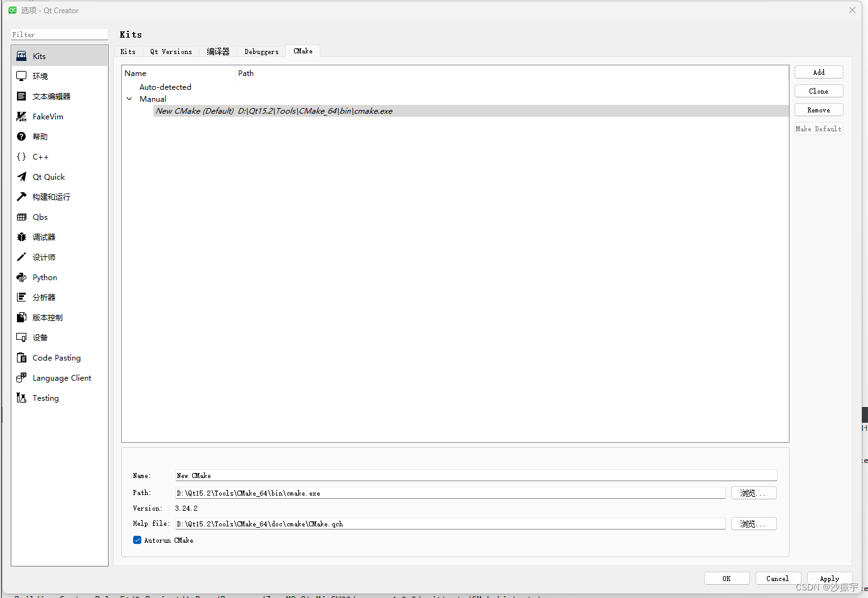
Task: Sort by the Name column header
Action: tap(178, 73)
